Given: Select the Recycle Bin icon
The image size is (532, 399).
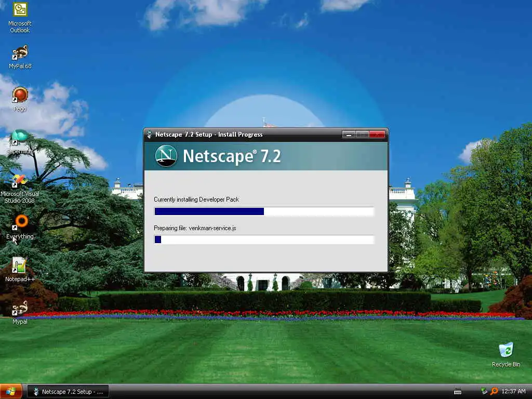Looking at the screenshot, I should pyautogui.click(x=506, y=354).
